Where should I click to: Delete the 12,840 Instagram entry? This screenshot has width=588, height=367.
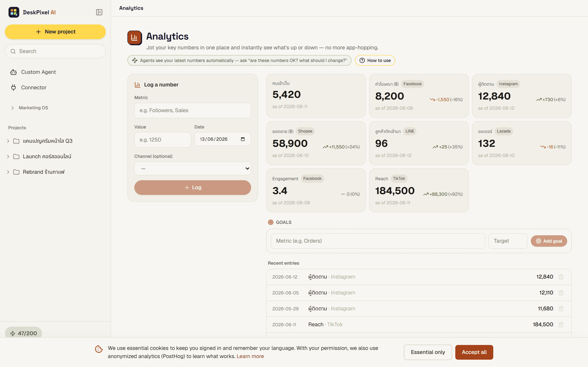coord(561,277)
